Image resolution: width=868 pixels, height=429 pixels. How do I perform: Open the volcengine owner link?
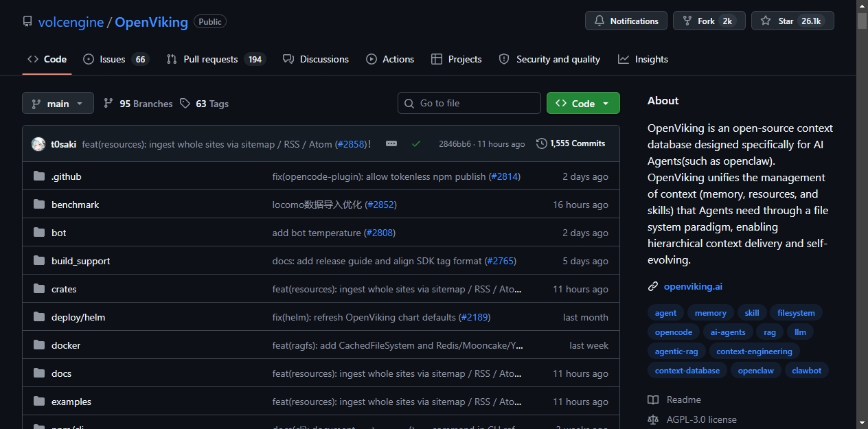tap(71, 22)
